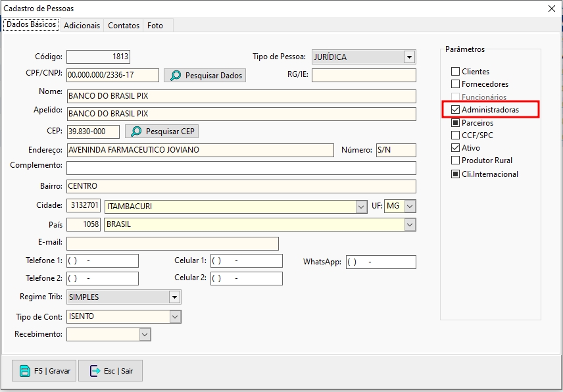Viewport: 563px width, 392px height.
Task: Click the save disk icon on Gravar
Action: click(24, 371)
